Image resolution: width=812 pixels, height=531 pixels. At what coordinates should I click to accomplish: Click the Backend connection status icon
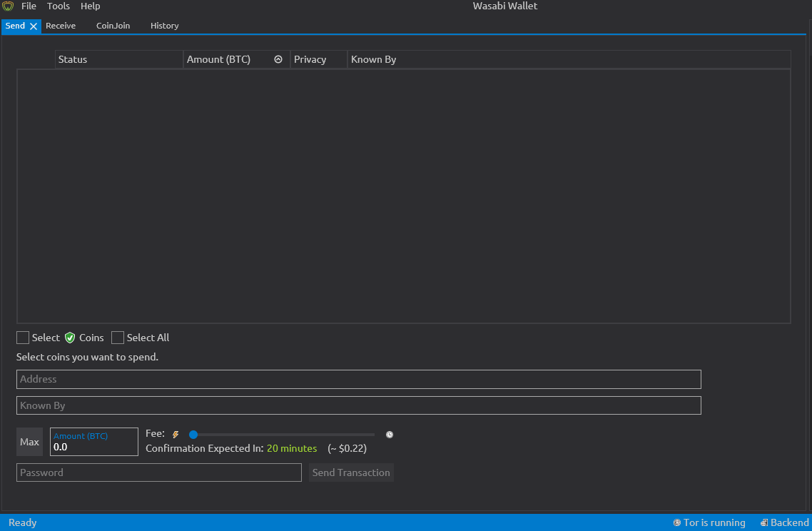pyautogui.click(x=764, y=522)
